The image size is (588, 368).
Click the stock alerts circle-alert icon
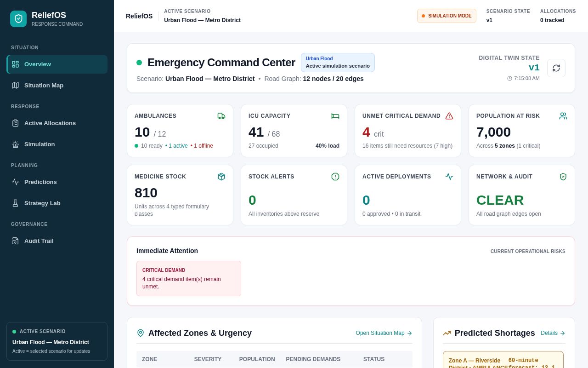click(335, 177)
